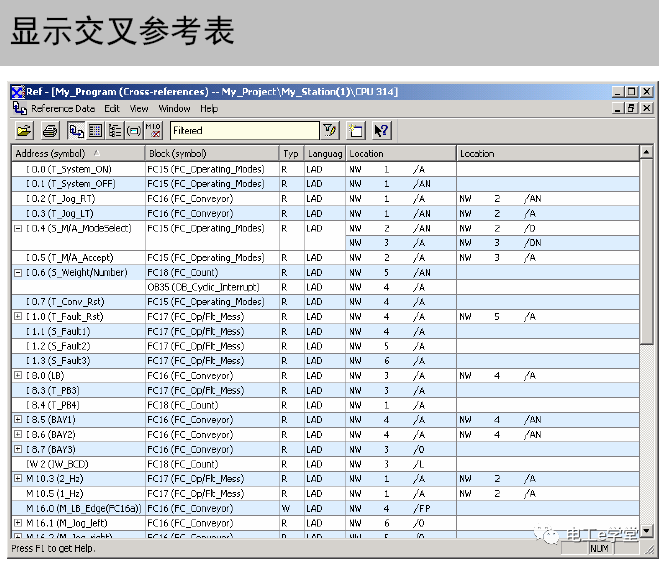Image resolution: width=659 pixels, height=563 pixels.
Task: Expand the I 8.6 (BAY2) row
Action: [18, 434]
